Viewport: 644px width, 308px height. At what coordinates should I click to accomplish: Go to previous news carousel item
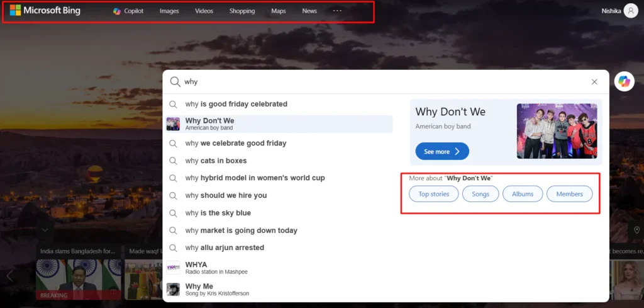[x=9, y=275]
